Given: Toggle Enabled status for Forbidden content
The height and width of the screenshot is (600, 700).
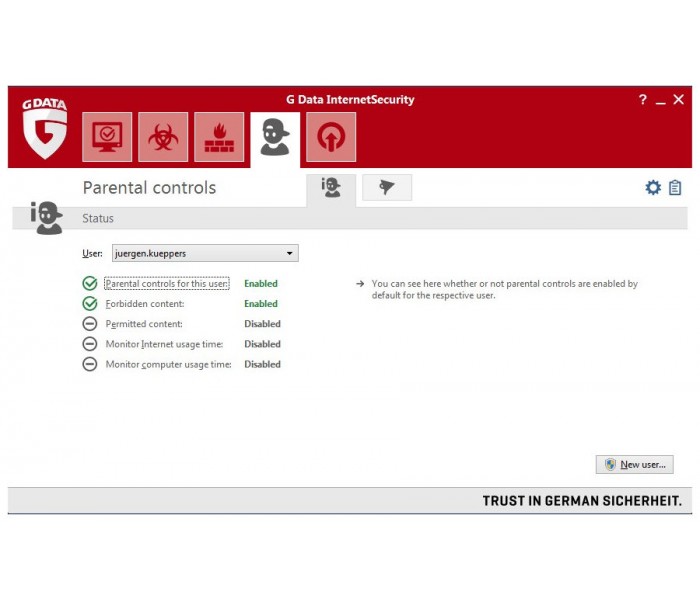Looking at the screenshot, I should tap(261, 304).
